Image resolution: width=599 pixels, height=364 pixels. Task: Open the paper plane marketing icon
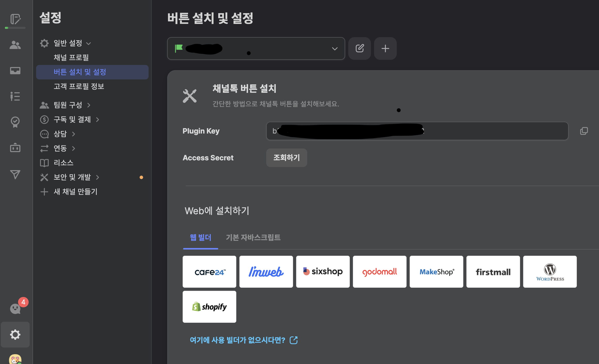point(15,175)
